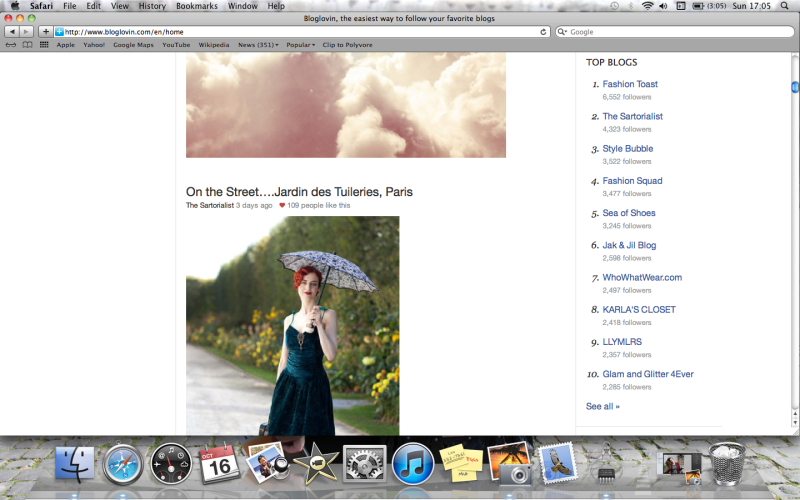Open the Bookmarks menu
800x500 pixels.
(197, 6)
